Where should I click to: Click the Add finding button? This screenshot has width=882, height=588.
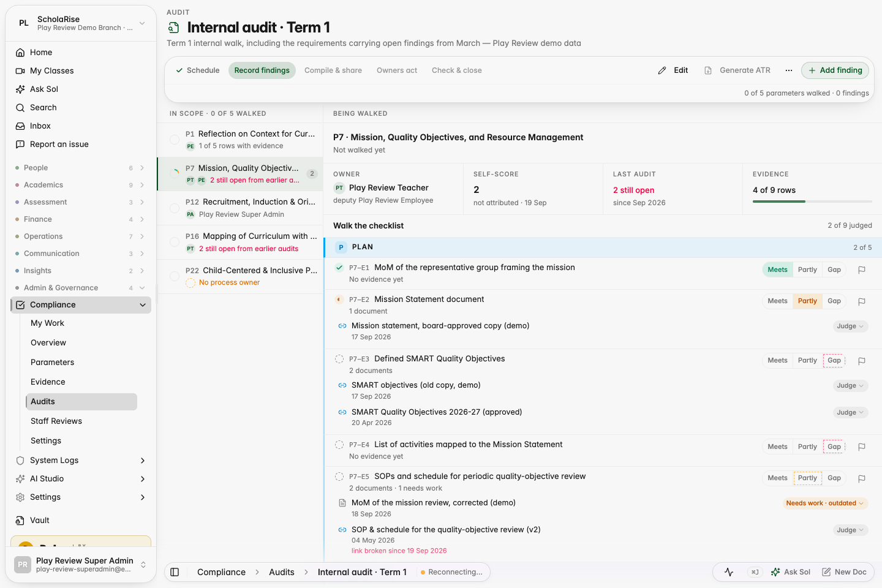(x=835, y=70)
